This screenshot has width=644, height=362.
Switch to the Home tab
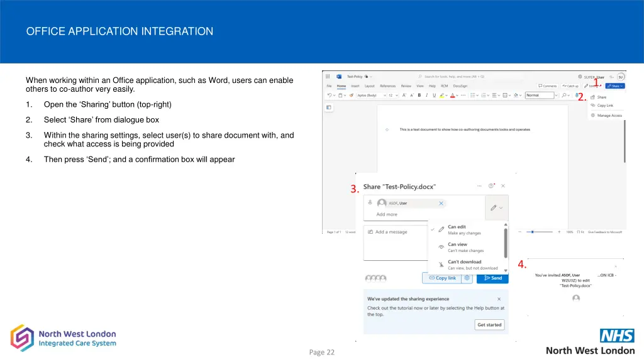tap(341, 86)
